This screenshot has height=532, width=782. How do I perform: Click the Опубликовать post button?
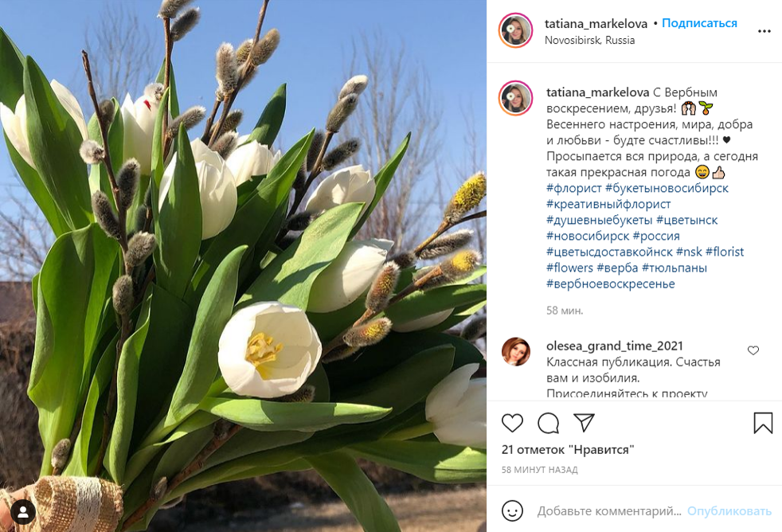pyautogui.click(x=729, y=511)
